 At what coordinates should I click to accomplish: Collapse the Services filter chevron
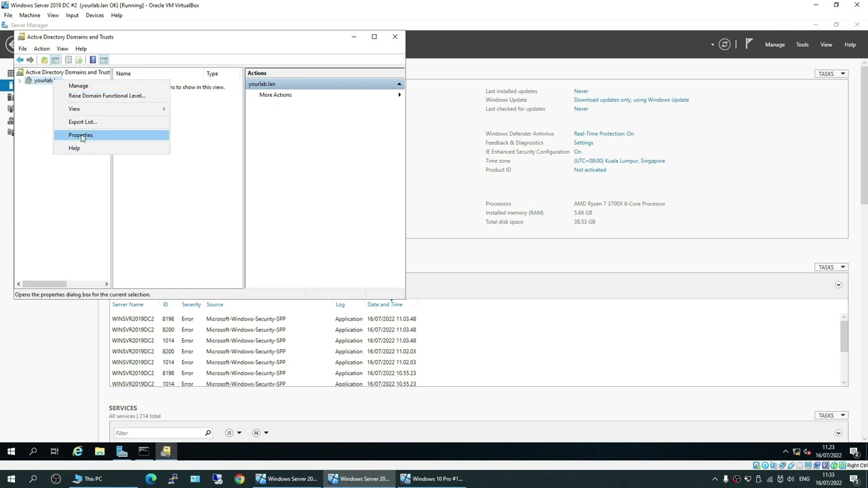(x=838, y=433)
